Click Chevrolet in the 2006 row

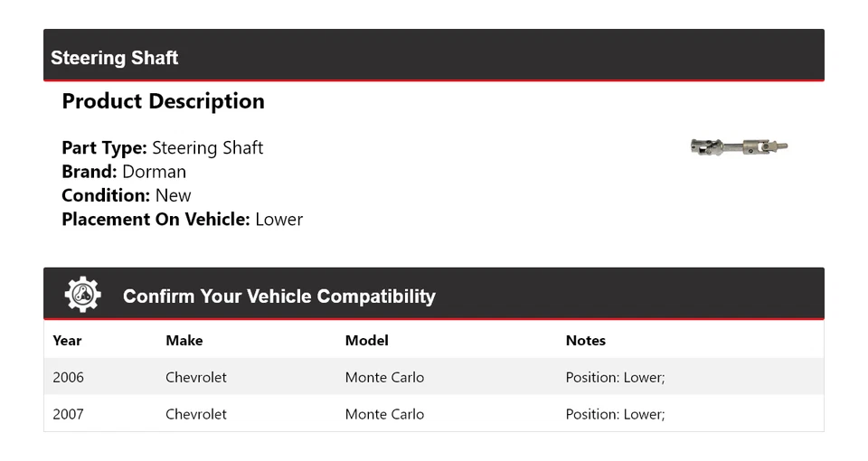(196, 377)
